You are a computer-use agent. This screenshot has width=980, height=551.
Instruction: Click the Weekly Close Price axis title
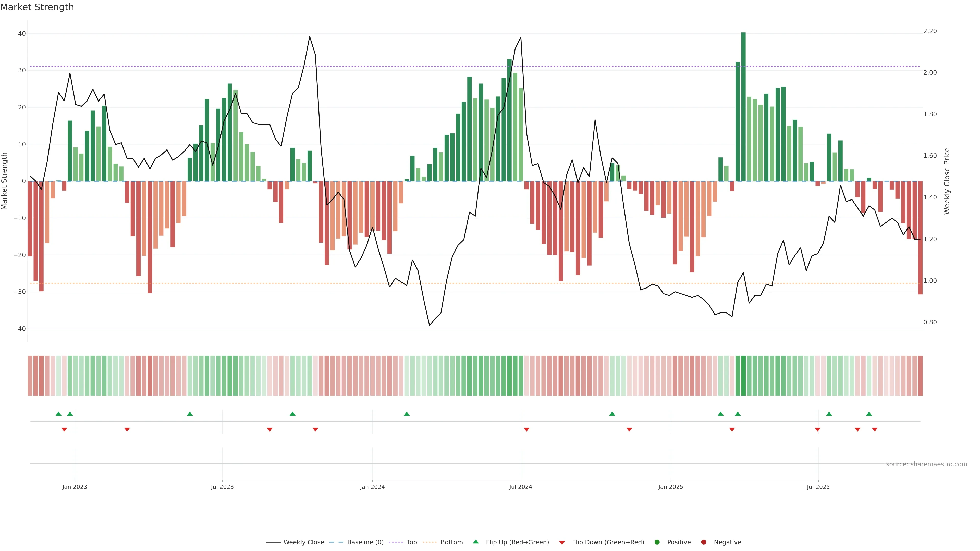tap(947, 181)
